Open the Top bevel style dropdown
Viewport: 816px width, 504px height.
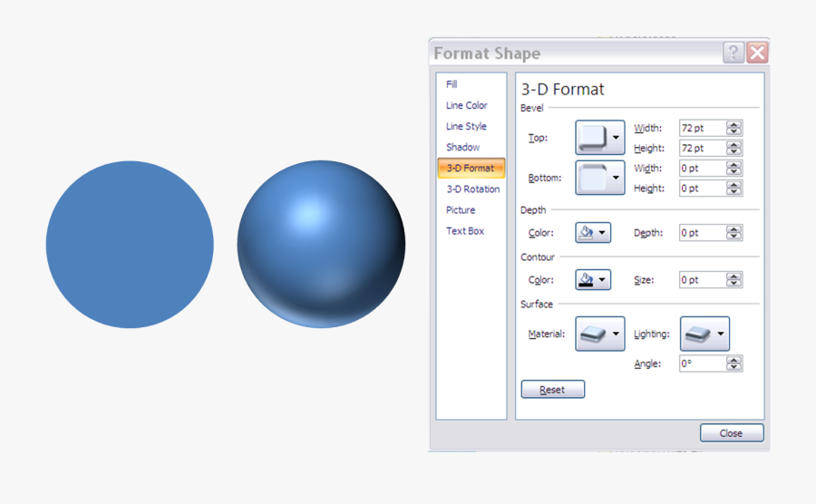point(599,137)
